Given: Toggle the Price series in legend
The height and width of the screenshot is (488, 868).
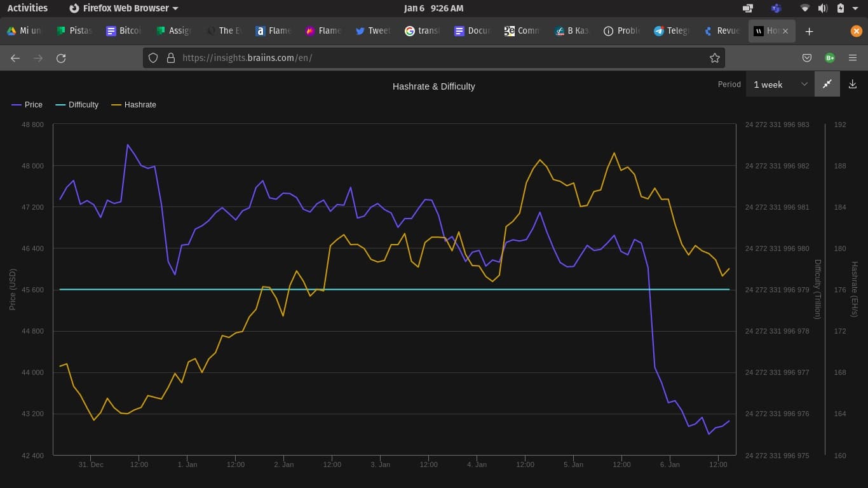Looking at the screenshot, I should 27,105.
